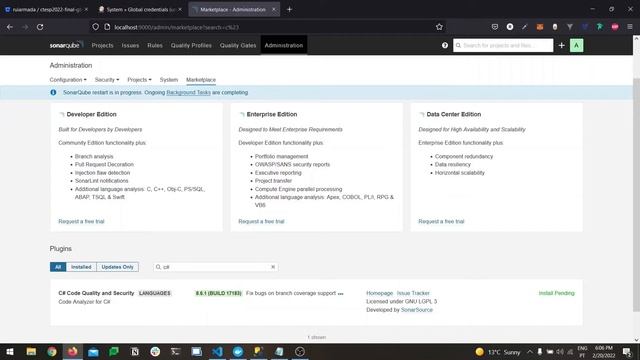640x360 pixels.
Task: Switch to the System Global credentials browser tab
Action: pos(140,9)
